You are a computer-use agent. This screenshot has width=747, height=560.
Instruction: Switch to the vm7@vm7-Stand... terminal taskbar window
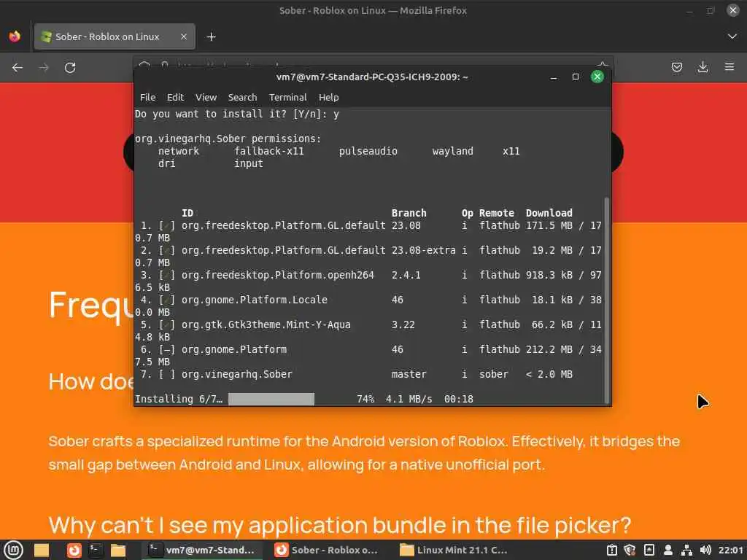(202, 550)
